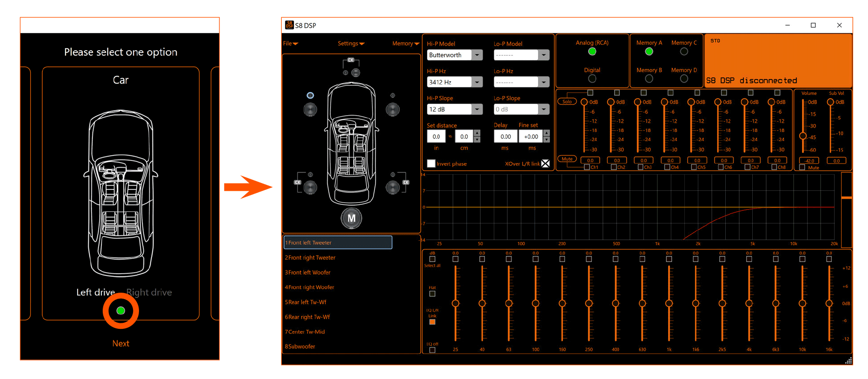Select the front left tweeter speaker icon
The image size is (868, 379).
pos(310,95)
